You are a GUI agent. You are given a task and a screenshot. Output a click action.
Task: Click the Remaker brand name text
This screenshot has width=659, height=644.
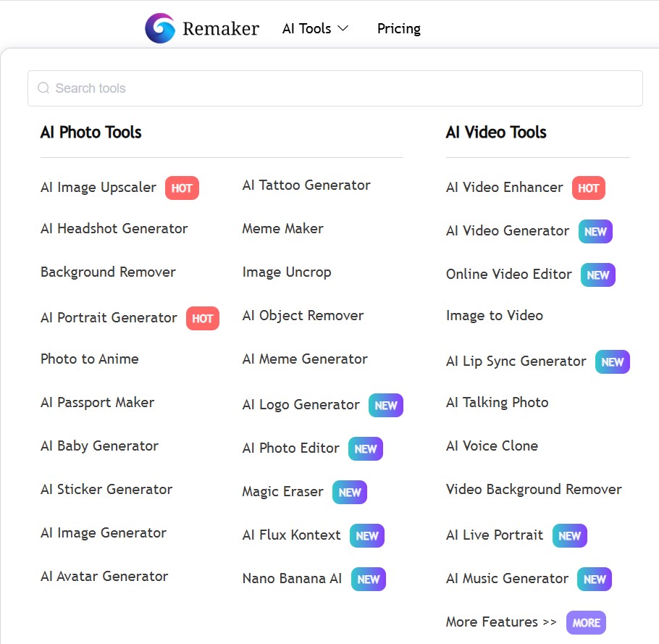(x=221, y=29)
